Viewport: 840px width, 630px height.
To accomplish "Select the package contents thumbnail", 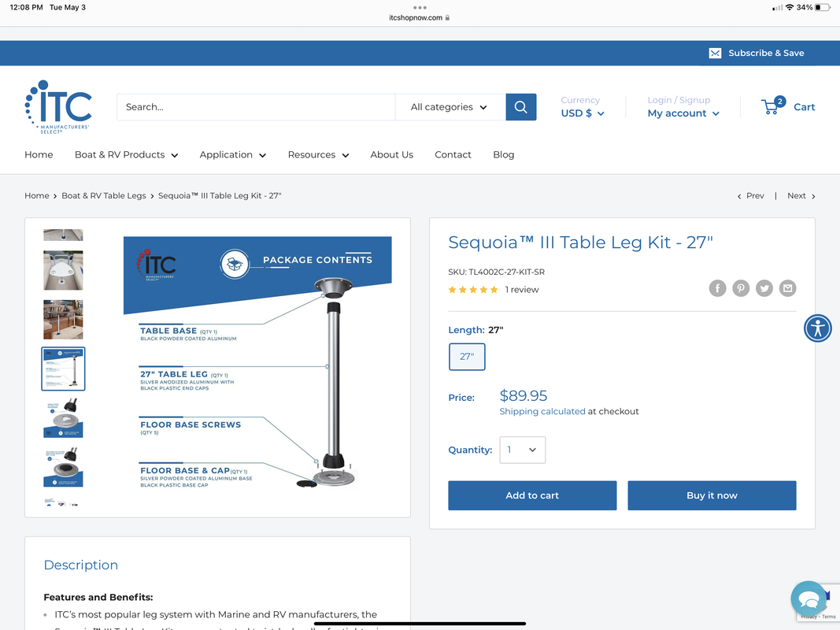I will click(63, 369).
